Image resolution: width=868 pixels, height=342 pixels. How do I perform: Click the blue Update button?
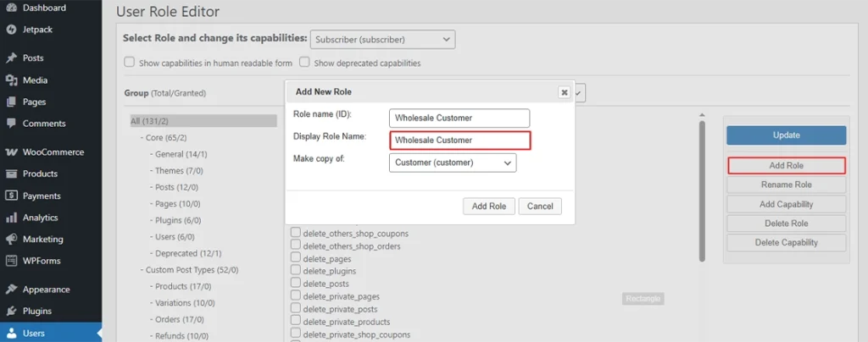click(x=786, y=135)
